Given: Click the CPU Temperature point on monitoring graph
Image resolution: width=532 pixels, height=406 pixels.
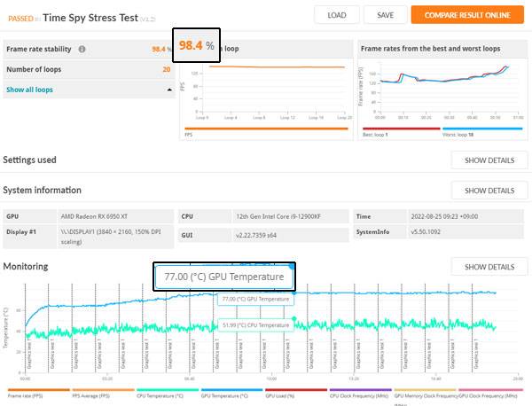Looking at the screenshot, I should (294, 318).
